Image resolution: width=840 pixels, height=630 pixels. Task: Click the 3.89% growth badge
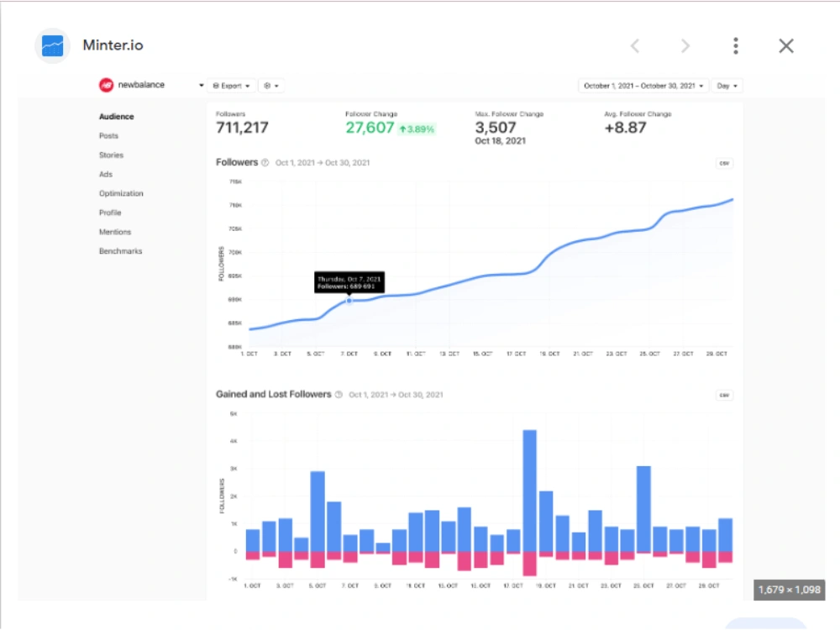[x=417, y=129]
